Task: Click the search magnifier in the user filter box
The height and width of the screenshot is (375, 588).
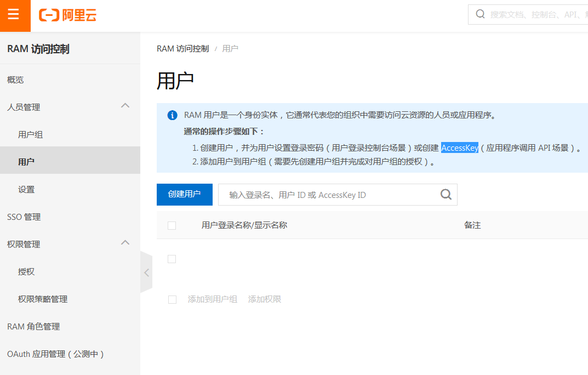Action: tap(445, 195)
